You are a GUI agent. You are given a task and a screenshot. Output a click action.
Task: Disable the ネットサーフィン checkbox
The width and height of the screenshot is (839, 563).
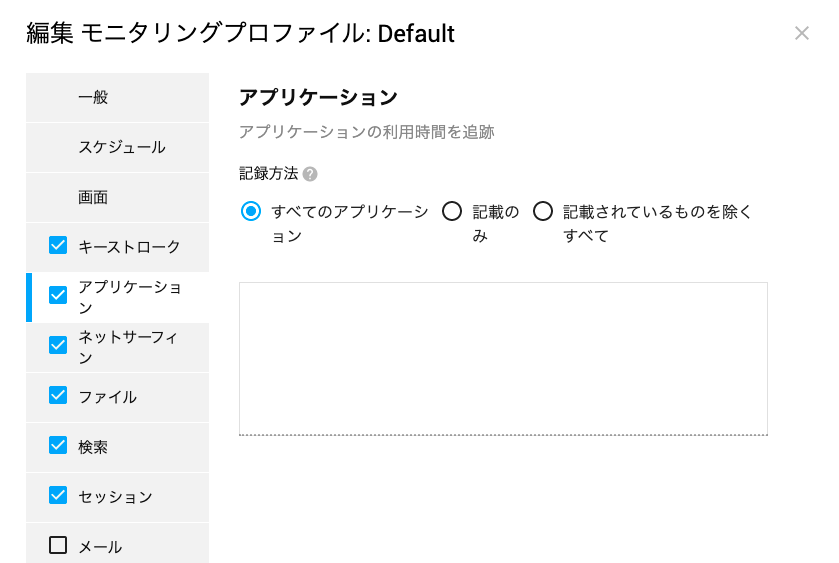pyautogui.click(x=58, y=345)
